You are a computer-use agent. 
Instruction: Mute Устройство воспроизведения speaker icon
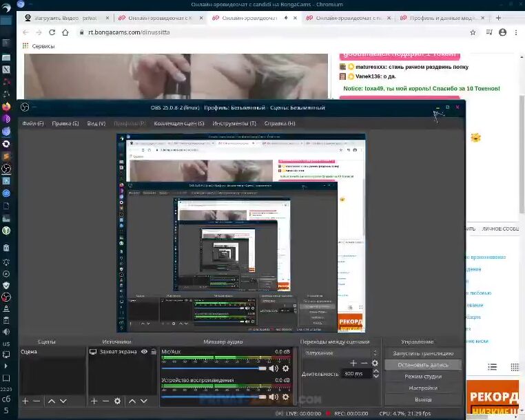274,397
